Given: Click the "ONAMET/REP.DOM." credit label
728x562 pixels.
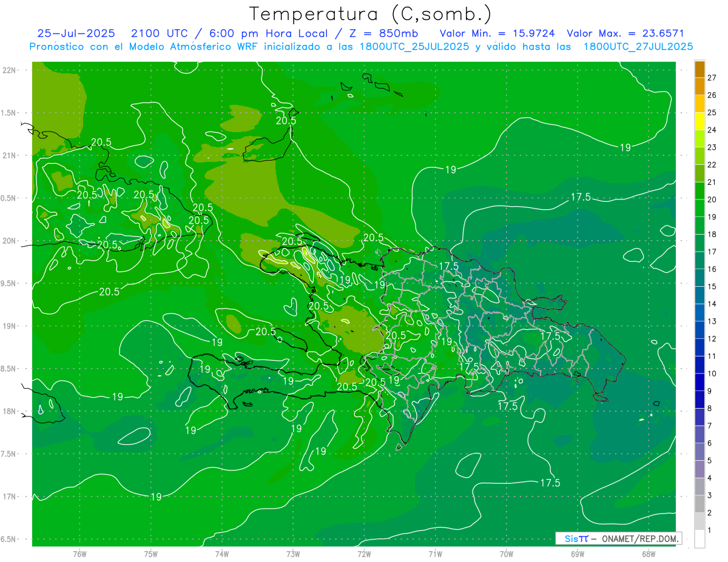Looking at the screenshot, I should tap(641, 538).
